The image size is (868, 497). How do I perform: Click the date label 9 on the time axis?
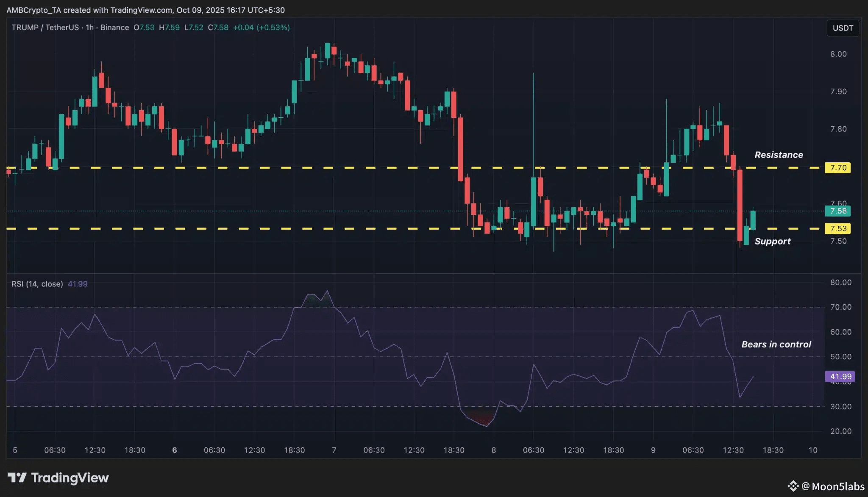653,450
